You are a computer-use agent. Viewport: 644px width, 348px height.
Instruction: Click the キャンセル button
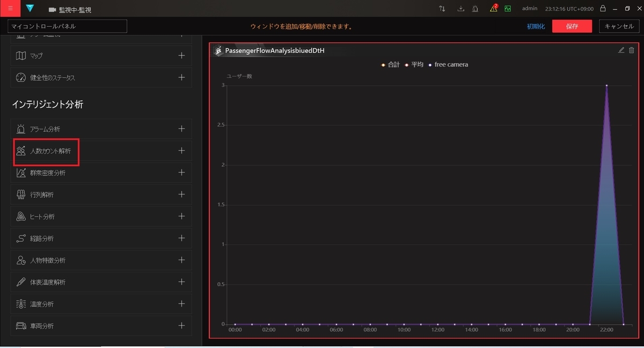(619, 26)
